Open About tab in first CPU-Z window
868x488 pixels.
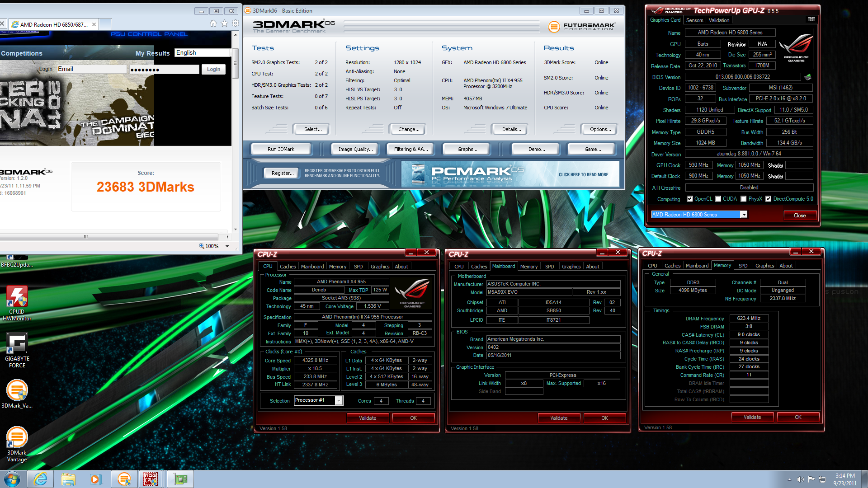coord(401,267)
